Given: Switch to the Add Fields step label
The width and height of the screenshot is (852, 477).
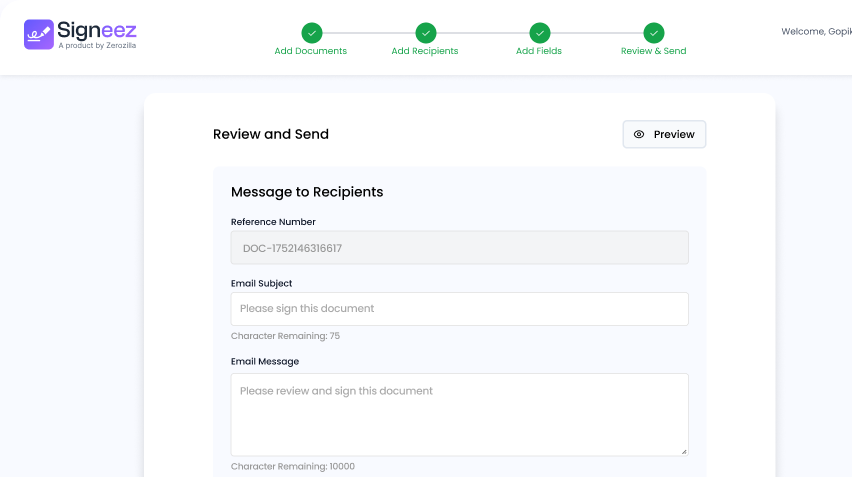Looking at the screenshot, I should (539, 51).
